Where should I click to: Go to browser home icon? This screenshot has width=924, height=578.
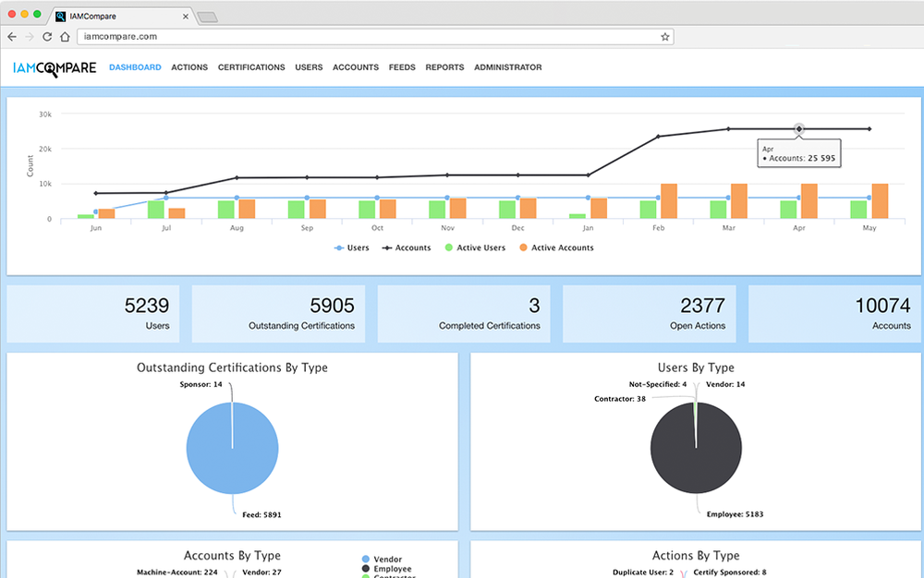click(65, 37)
